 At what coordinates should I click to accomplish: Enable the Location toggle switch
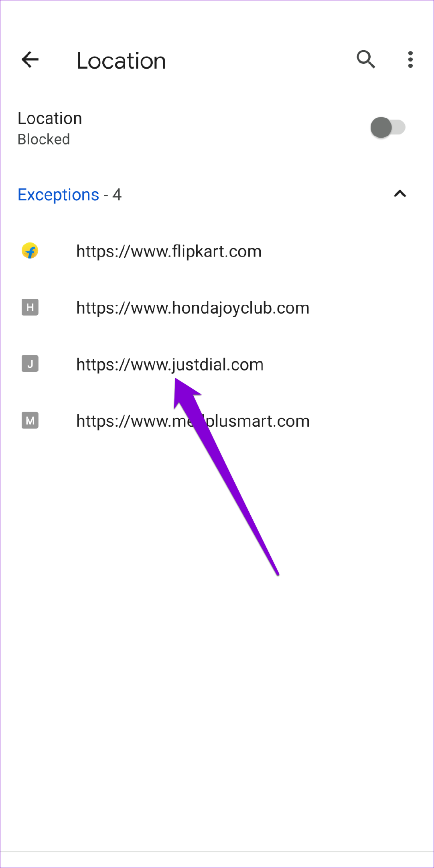pos(387,128)
